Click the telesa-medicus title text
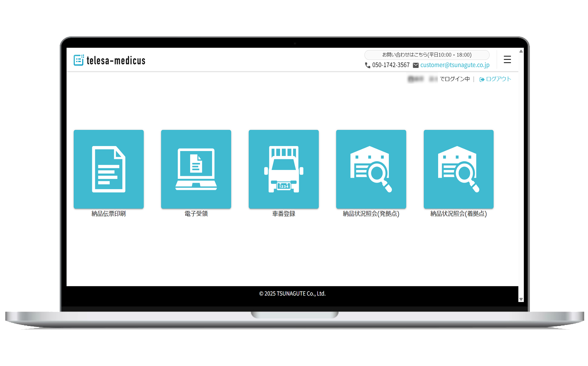588x366 pixels. (116, 60)
